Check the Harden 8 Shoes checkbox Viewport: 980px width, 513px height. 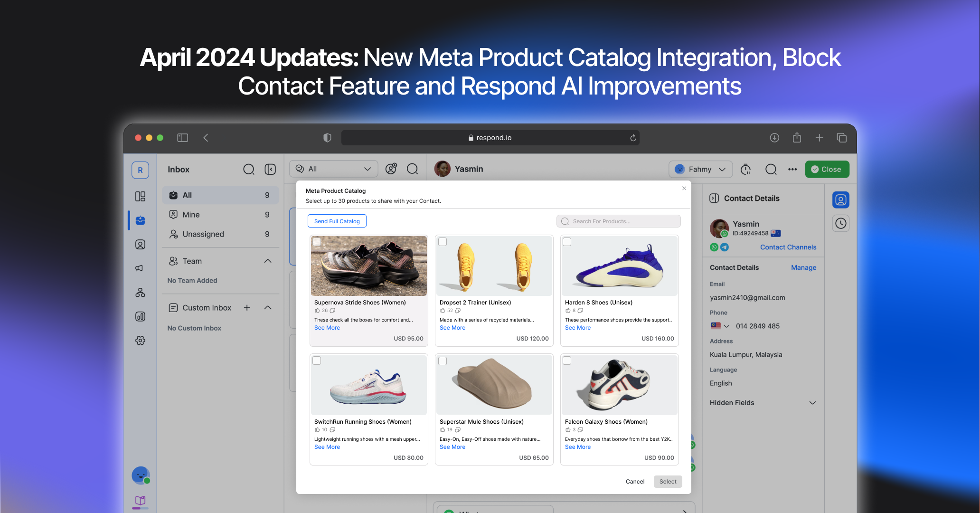[x=567, y=242]
